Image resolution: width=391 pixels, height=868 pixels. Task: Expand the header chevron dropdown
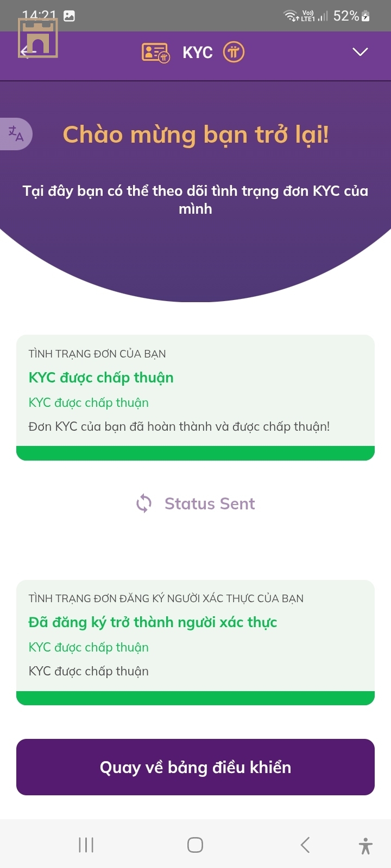tap(360, 52)
